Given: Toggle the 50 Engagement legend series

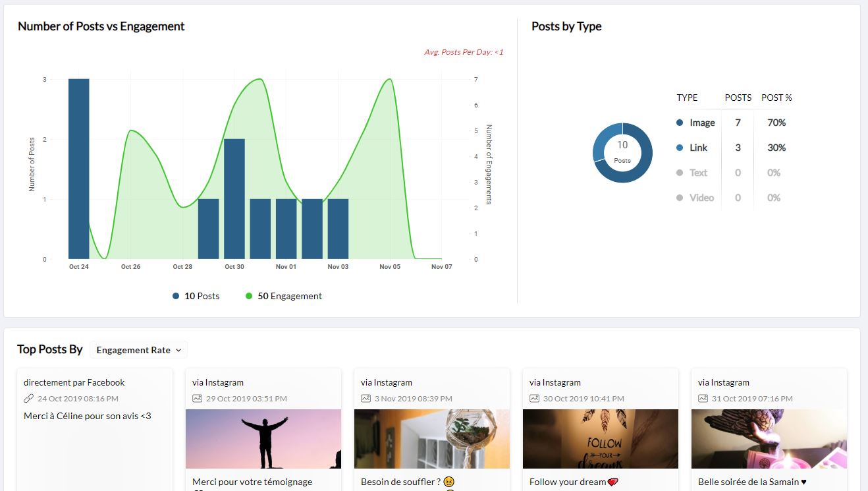Looking at the screenshot, I should 284,296.
